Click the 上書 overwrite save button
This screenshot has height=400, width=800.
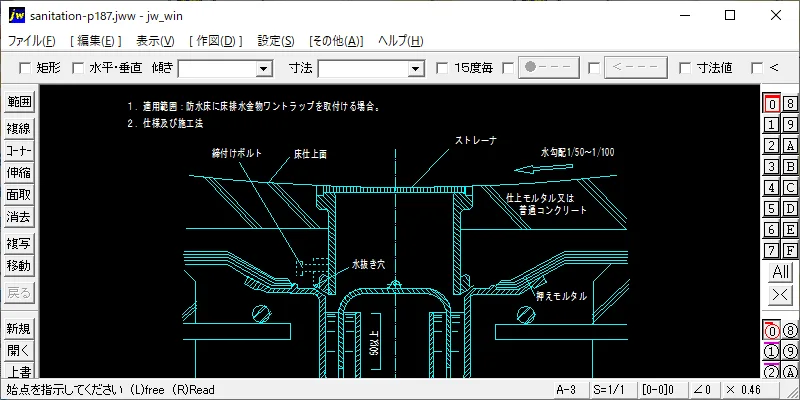[19, 372]
